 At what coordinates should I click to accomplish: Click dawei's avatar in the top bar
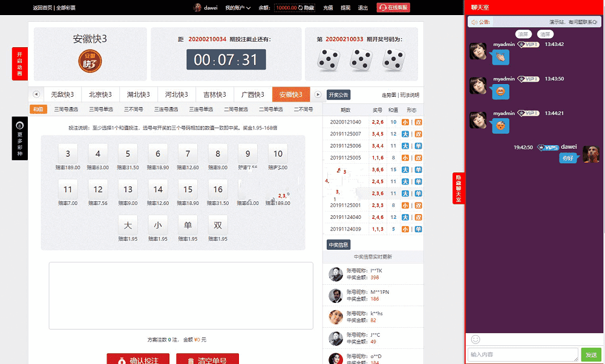197,8
